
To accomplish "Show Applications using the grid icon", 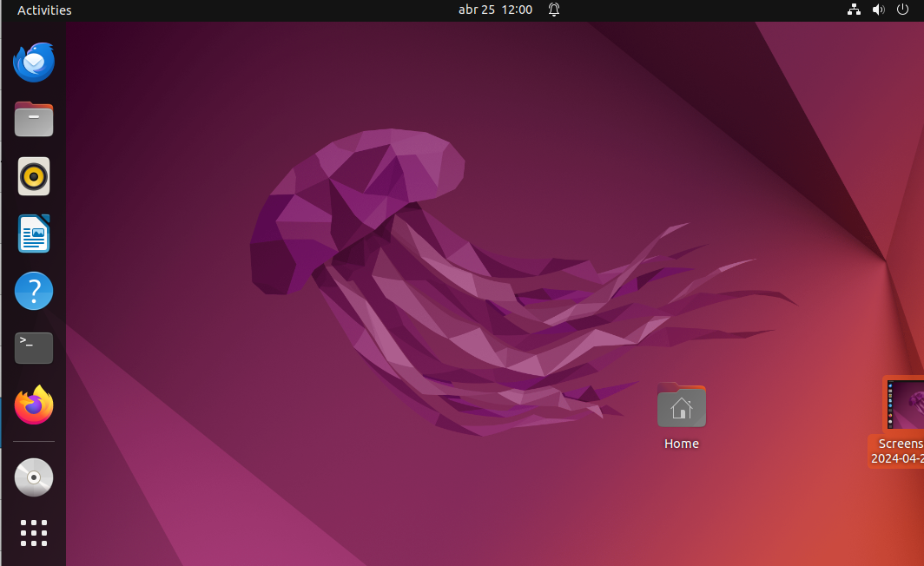I will tap(33, 533).
